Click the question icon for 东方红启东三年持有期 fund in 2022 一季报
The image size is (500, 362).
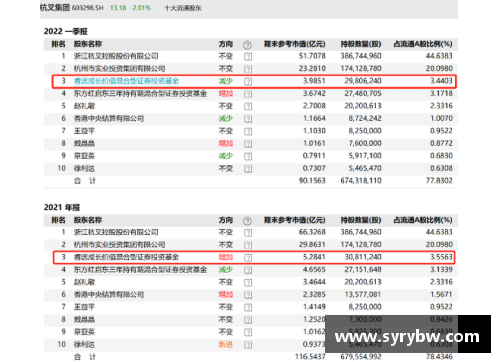[x=248, y=94]
